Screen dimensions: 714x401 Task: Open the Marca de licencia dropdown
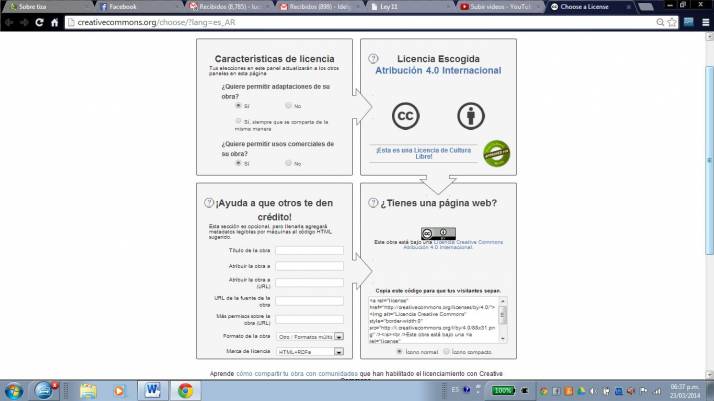[310, 352]
